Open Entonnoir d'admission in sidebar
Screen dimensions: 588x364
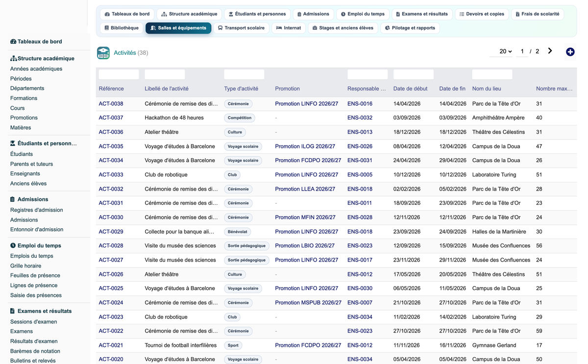tap(37, 230)
